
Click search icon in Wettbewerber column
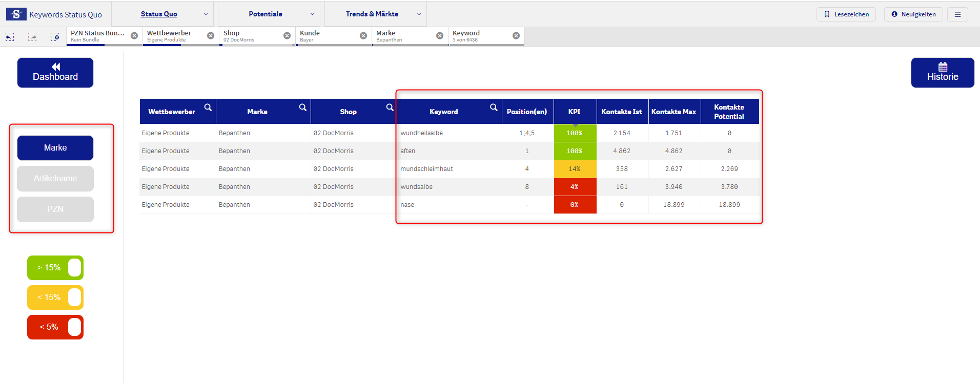point(208,108)
